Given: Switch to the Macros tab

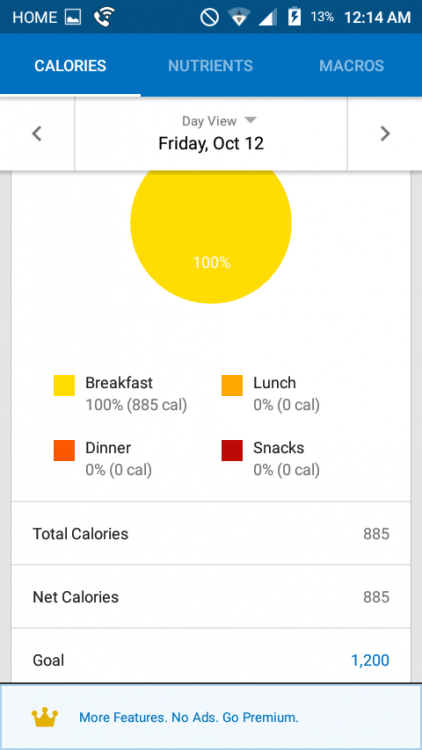Looking at the screenshot, I should tap(352, 66).
